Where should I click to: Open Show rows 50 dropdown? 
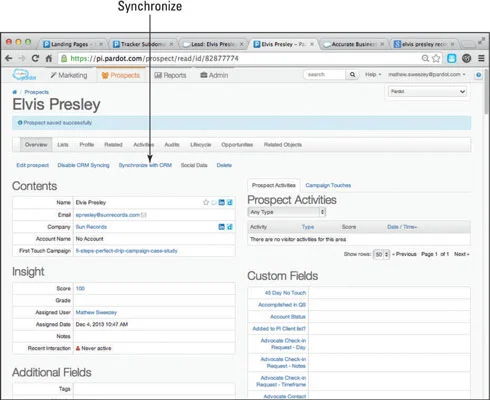pos(381,254)
